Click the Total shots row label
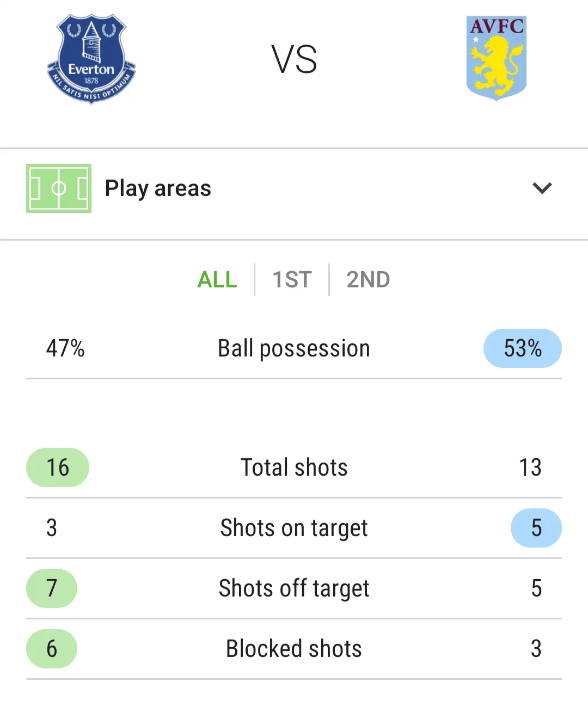The width and height of the screenshot is (588, 719). (294, 468)
